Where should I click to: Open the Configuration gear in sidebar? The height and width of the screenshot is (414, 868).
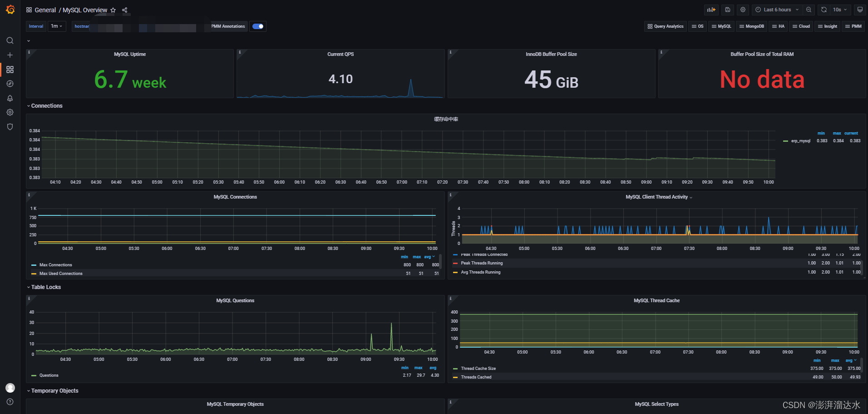tap(10, 112)
